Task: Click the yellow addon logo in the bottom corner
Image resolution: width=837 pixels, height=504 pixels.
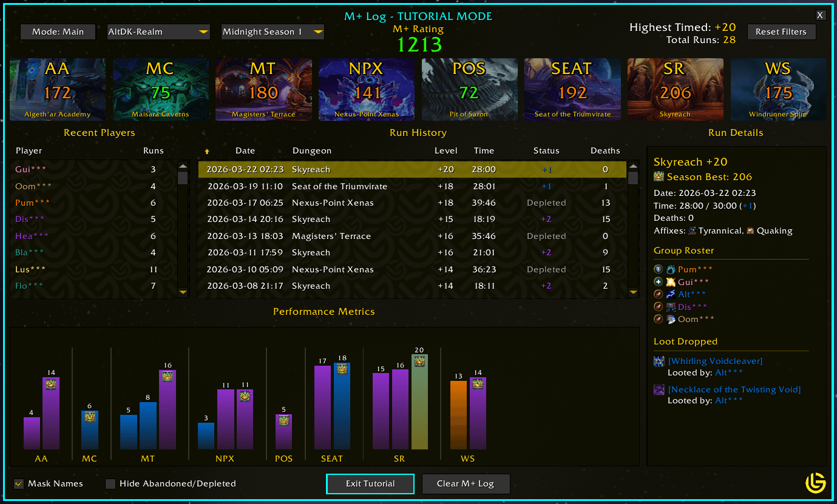Action: [815, 483]
